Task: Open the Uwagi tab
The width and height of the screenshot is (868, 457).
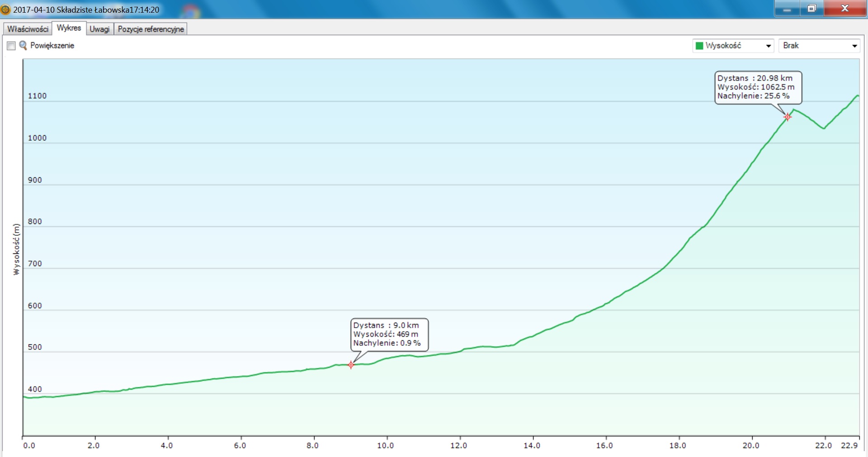Action: (99, 29)
